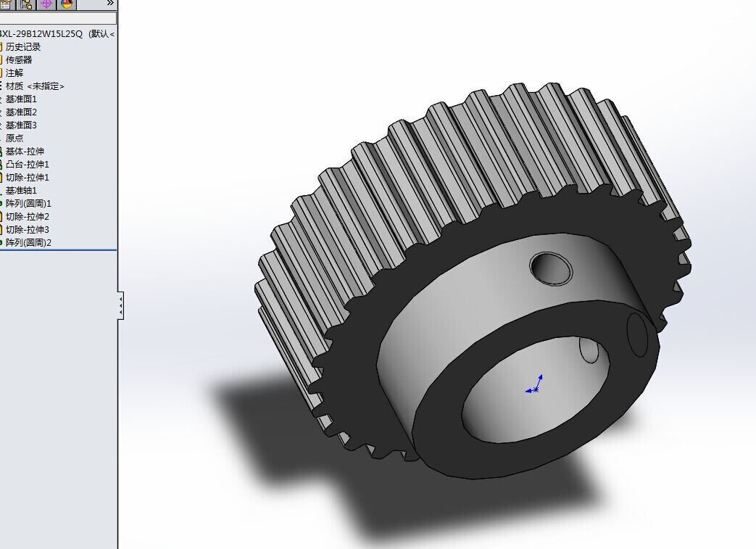Click the filter input field above the tree
The width and height of the screenshot is (756, 549).
click(58, 18)
